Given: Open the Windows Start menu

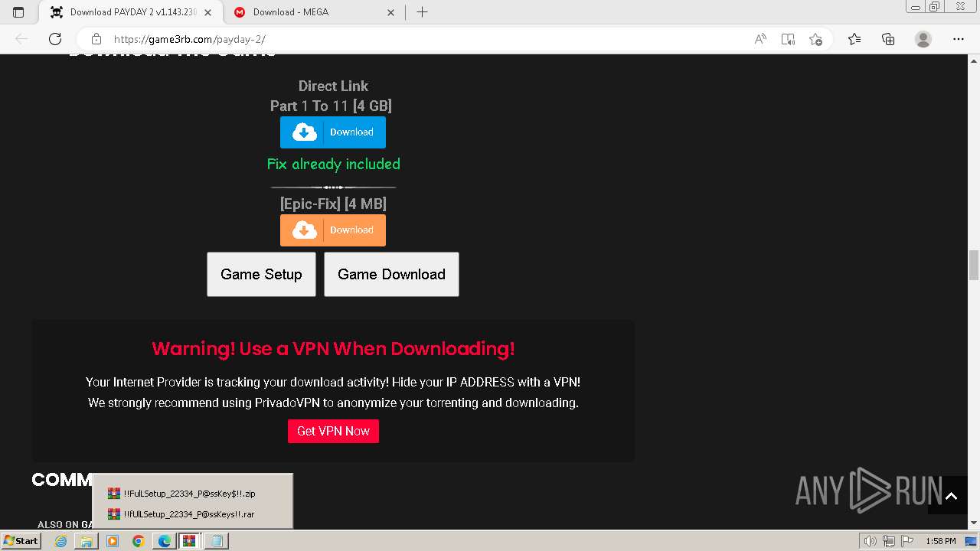Looking at the screenshot, I should coord(21,541).
